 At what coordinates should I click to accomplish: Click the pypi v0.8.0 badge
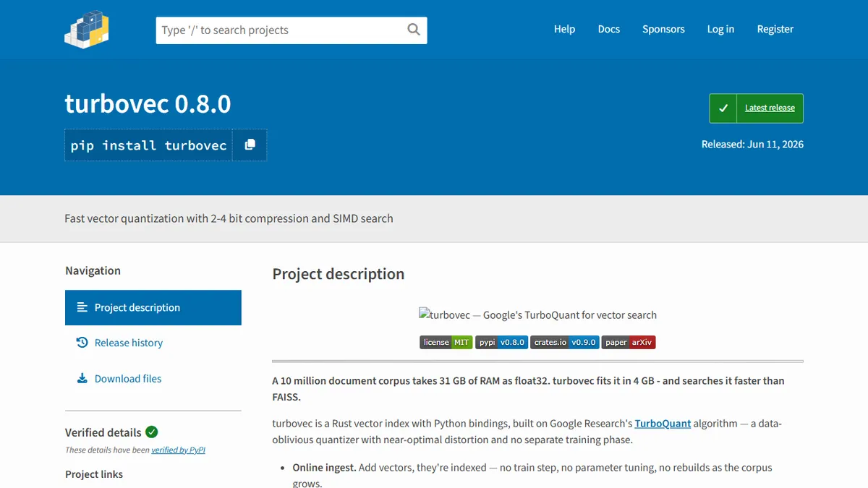tap(501, 342)
